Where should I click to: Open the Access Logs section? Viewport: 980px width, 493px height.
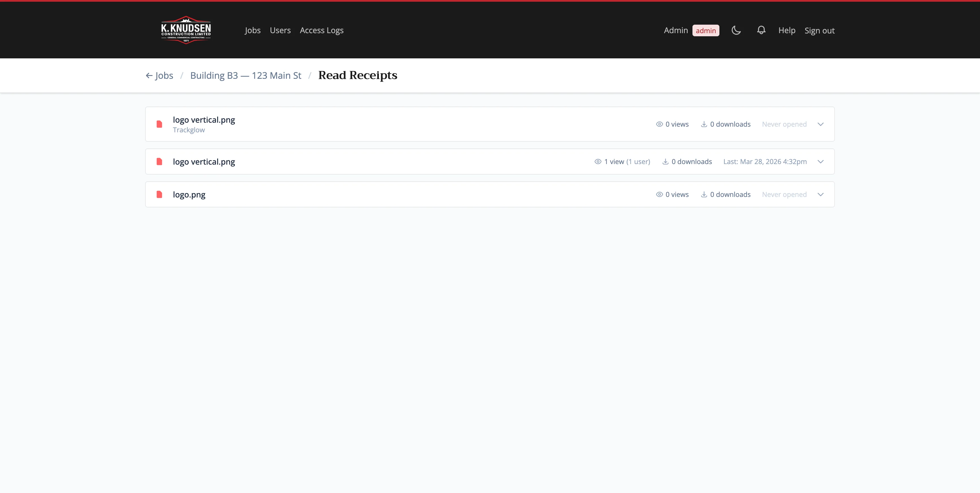point(322,30)
